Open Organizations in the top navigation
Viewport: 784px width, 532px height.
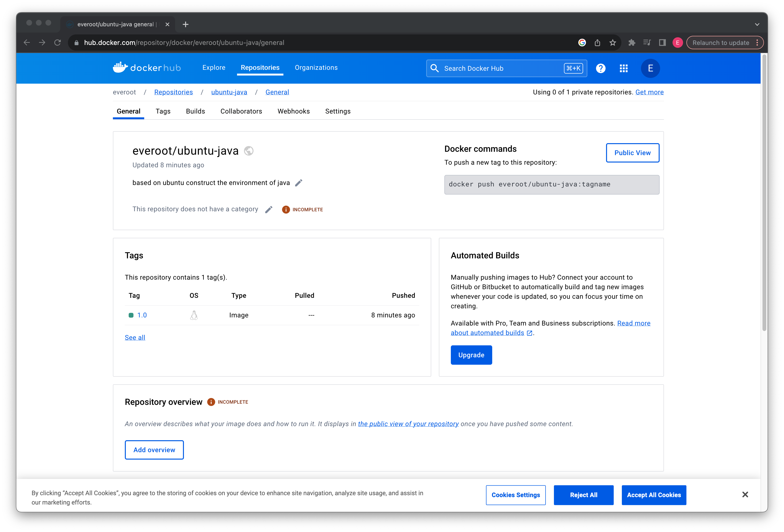click(316, 68)
